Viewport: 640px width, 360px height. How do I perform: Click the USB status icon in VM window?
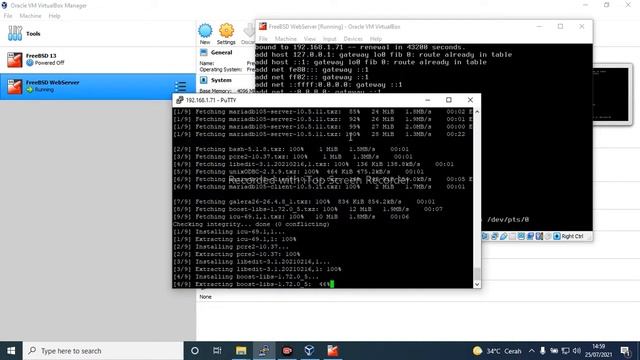click(504, 236)
